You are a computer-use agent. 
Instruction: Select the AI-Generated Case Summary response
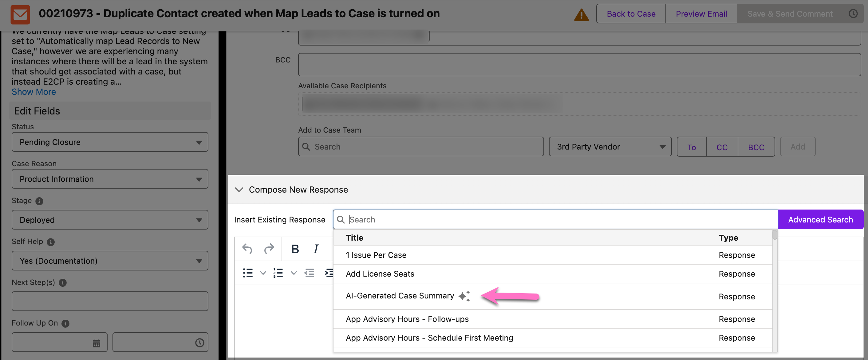pyautogui.click(x=553, y=297)
